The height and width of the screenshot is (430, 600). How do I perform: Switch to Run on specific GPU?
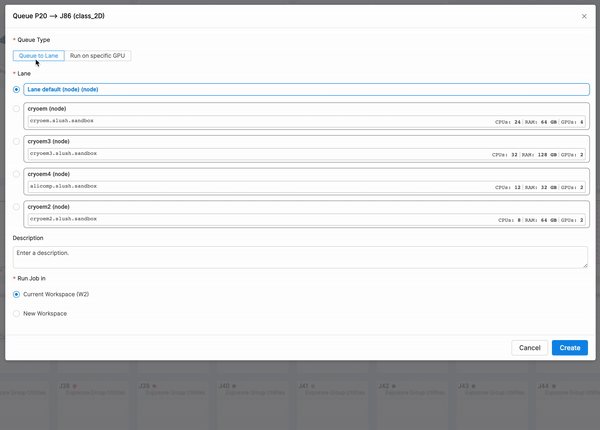click(x=98, y=55)
